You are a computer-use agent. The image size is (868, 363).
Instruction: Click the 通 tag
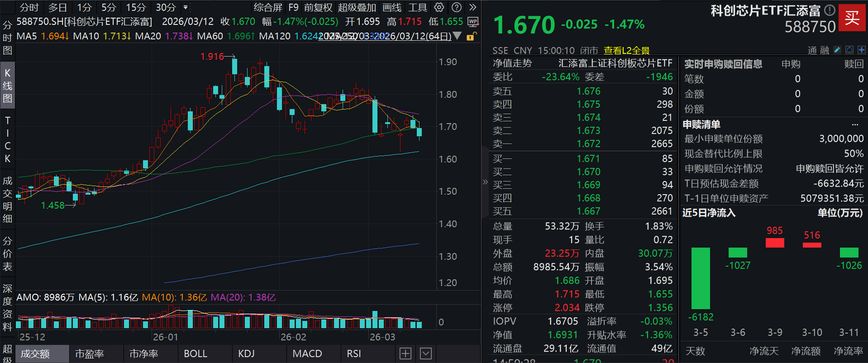click(812, 50)
